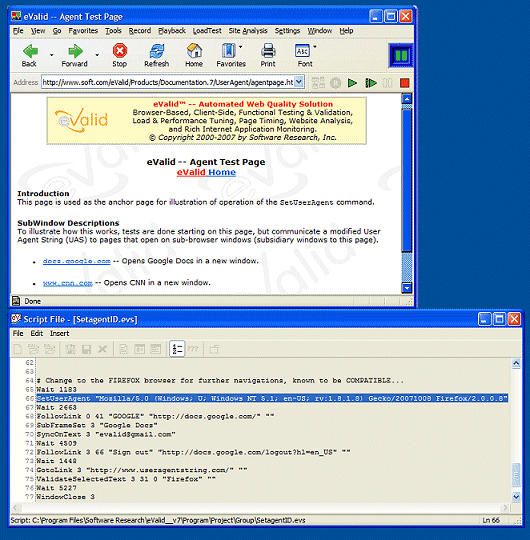Click the first Open folder icon in script toolbar
The width and height of the screenshot is (530, 540).
pos(33,349)
